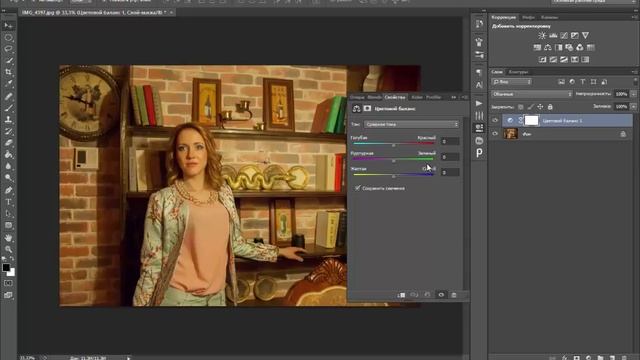Select the Properties tab
Image resolution: width=640 pixels, height=360 pixels.
point(395,97)
